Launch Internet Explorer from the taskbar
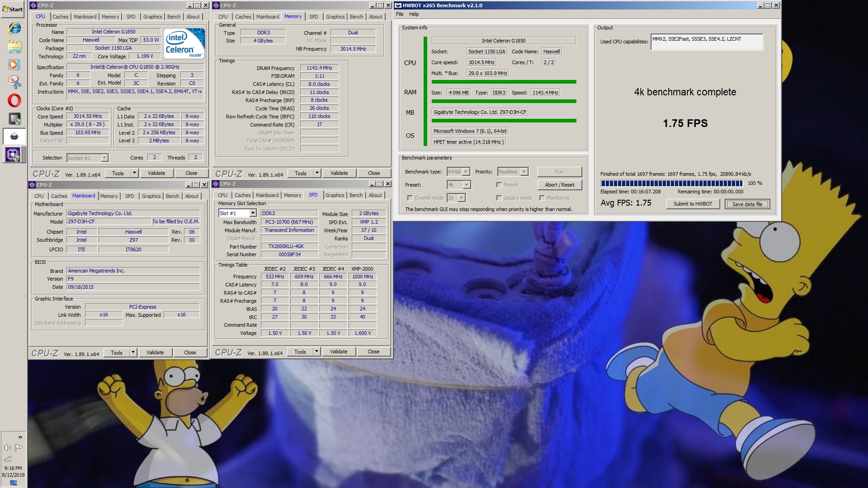868x488 pixels. [14, 28]
